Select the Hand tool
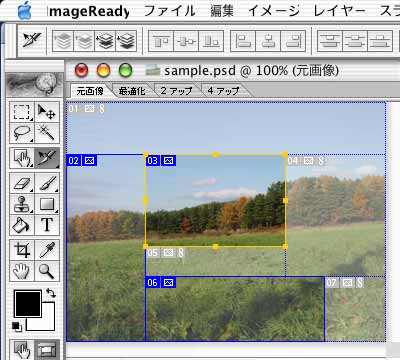400x360 pixels. point(22,271)
